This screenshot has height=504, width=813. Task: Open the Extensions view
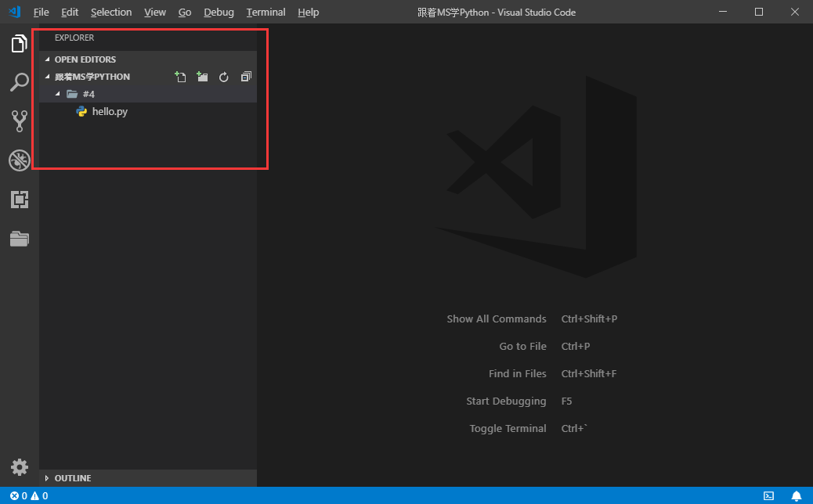tap(19, 200)
